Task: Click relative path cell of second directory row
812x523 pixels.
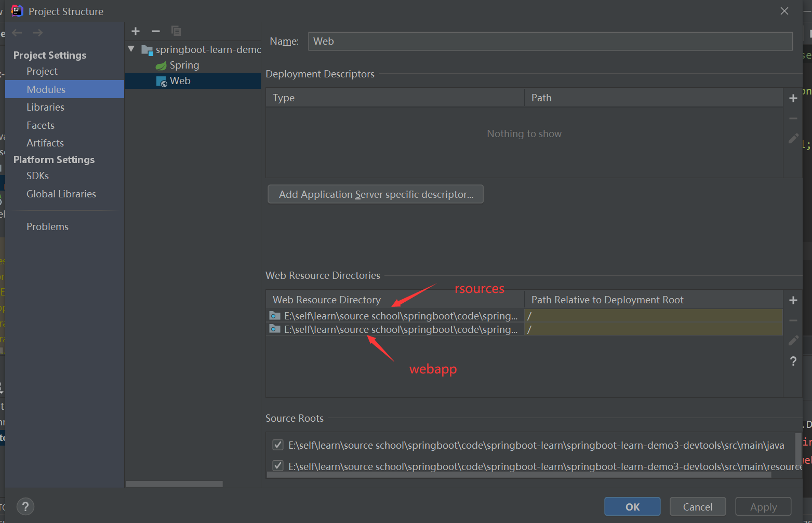Action: point(654,329)
